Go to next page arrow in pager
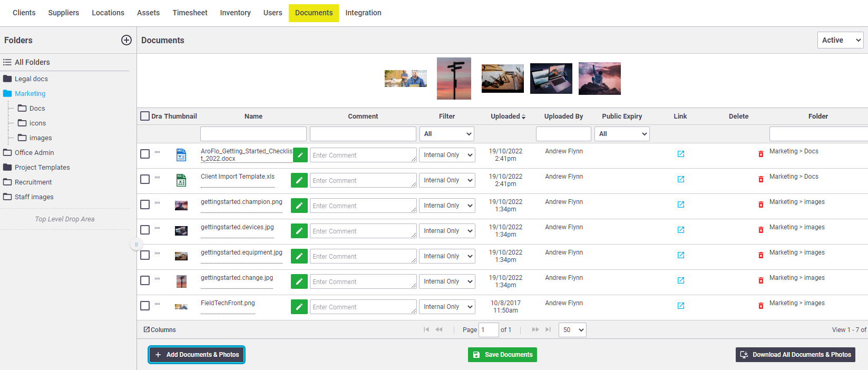Screen dimensions: 868x370 tap(535, 329)
